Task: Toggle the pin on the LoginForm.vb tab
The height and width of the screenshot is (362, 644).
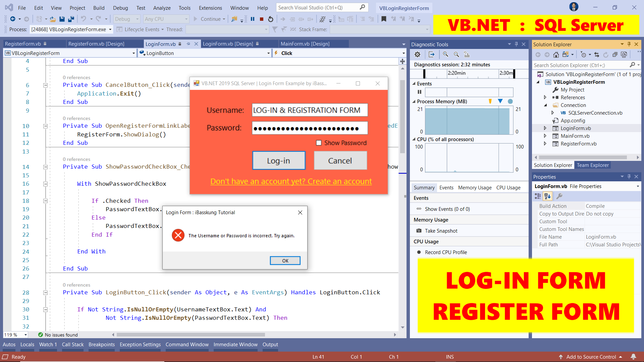Action: pyautogui.click(x=189, y=44)
